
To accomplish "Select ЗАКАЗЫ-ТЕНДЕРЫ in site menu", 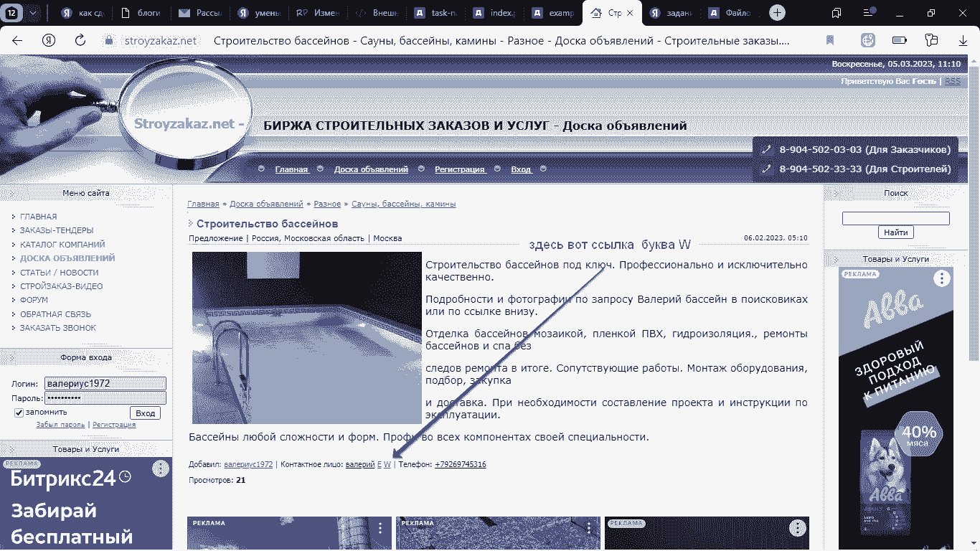I will pyautogui.click(x=57, y=230).
